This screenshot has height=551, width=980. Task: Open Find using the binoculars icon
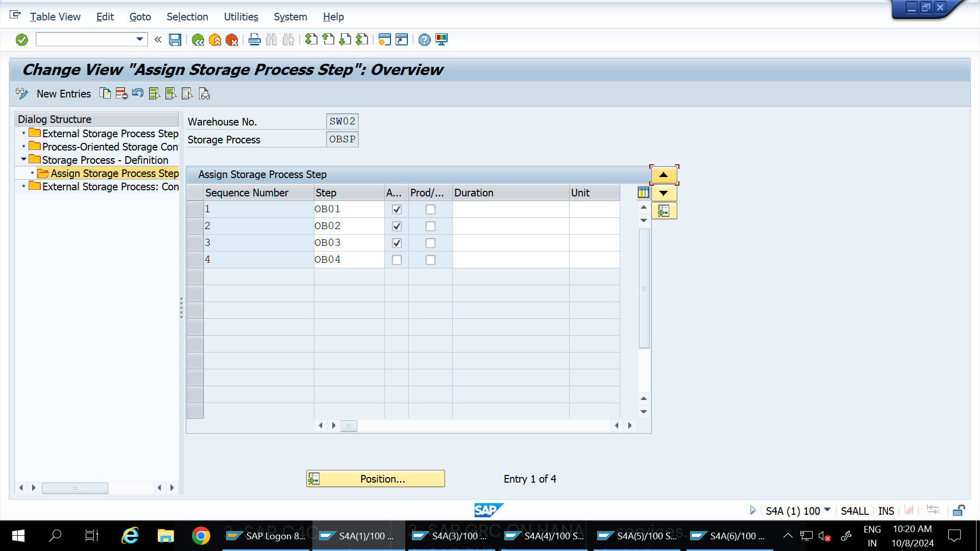point(271,40)
